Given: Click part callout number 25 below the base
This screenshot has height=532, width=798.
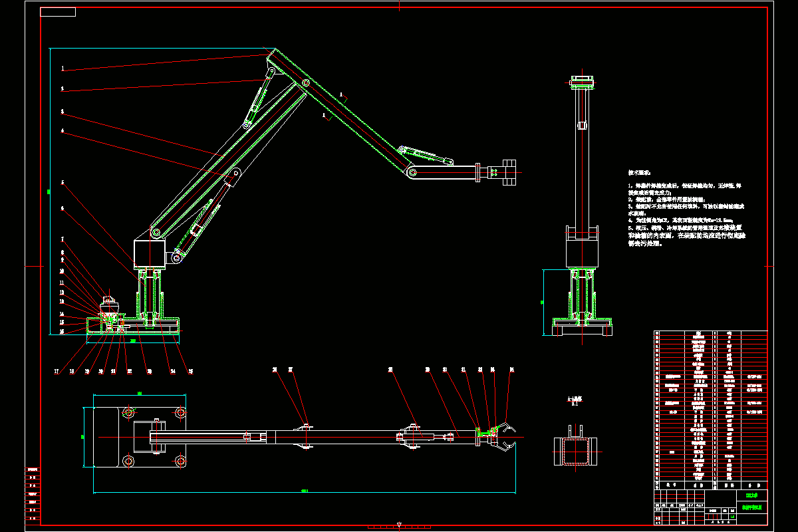Looking at the screenshot, I should (x=190, y=371).
